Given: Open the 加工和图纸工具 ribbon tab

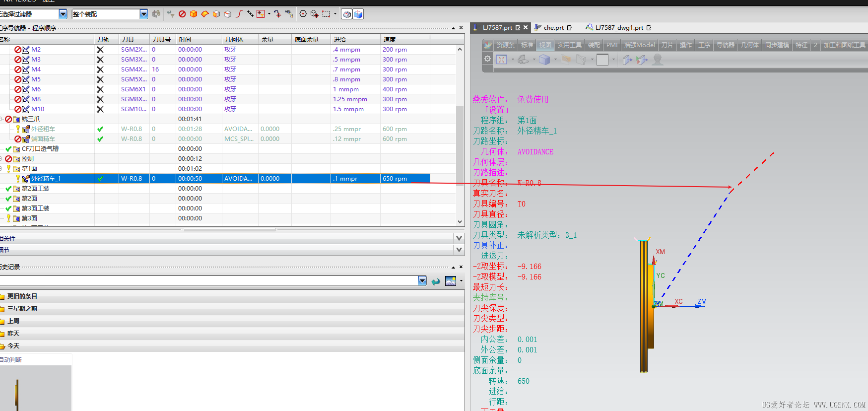Looking at the screenshot, I should click(x=844, y=45).
